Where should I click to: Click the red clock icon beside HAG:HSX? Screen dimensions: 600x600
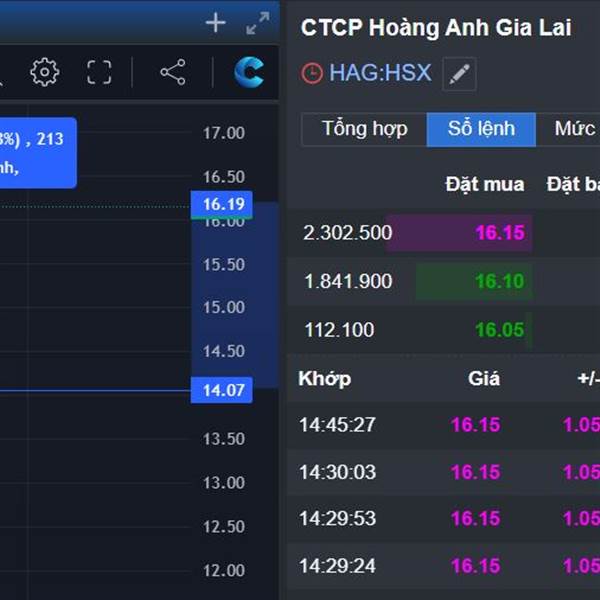pyautogui.click(x=312, y=73)
